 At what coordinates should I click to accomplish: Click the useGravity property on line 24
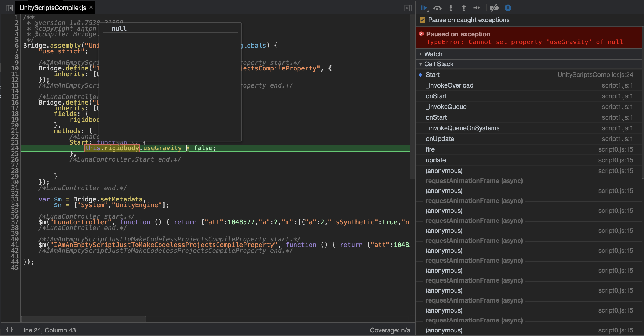coord(162,148)
